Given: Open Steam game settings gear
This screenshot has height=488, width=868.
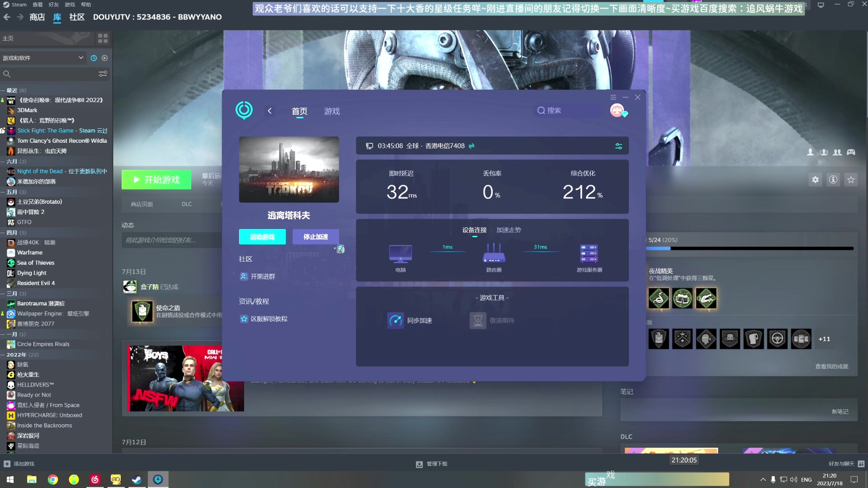Looking at the screenshot, I should point(815,180).
